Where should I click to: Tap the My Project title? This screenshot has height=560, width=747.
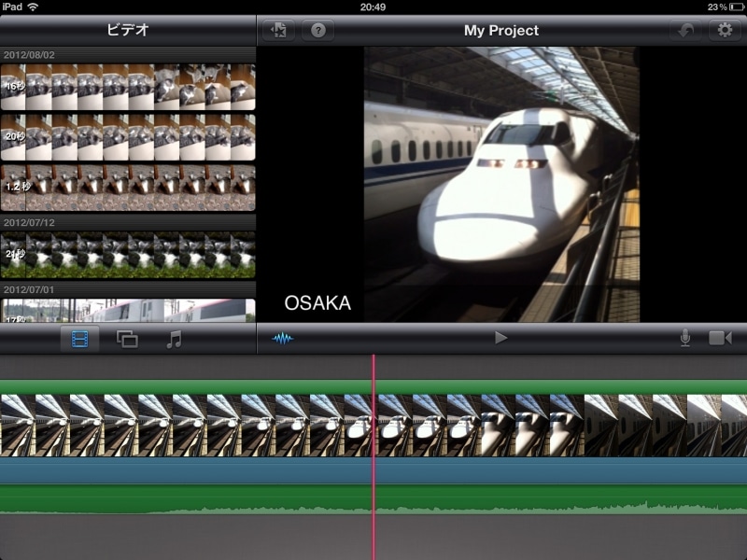pos(501,30)
